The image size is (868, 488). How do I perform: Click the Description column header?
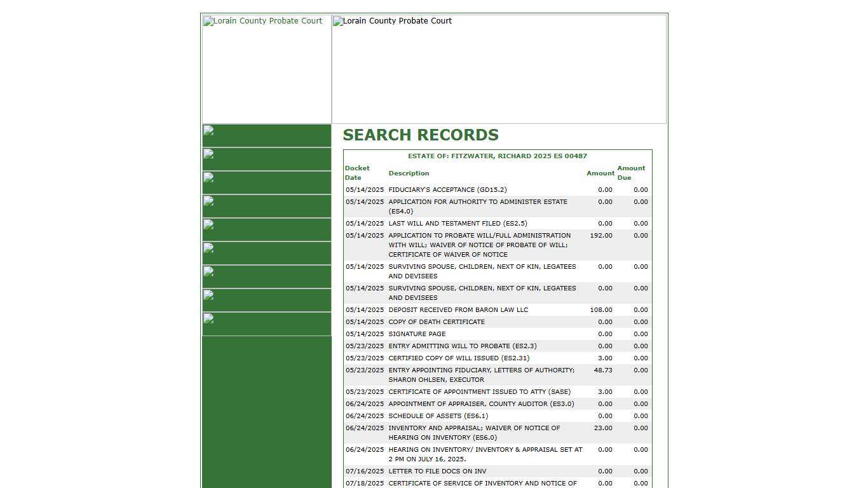point(409,173)
